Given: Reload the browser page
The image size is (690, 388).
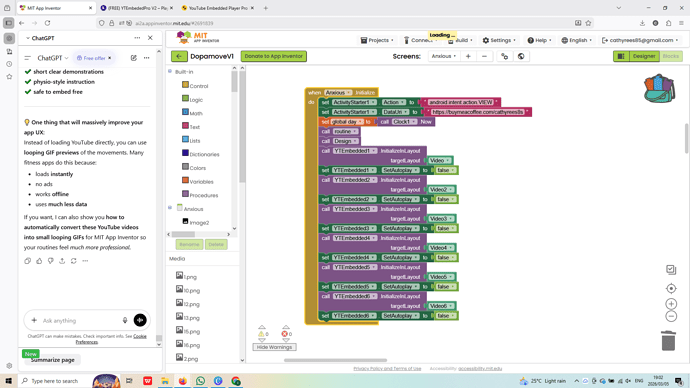Looking at the screenshot, I should tap(47, 23).
